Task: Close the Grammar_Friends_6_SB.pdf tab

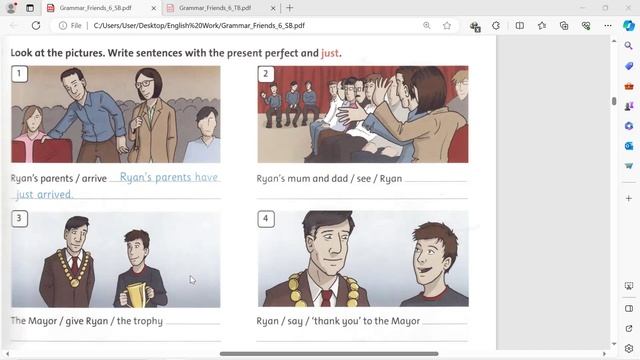Action: (x=154, y=8)
